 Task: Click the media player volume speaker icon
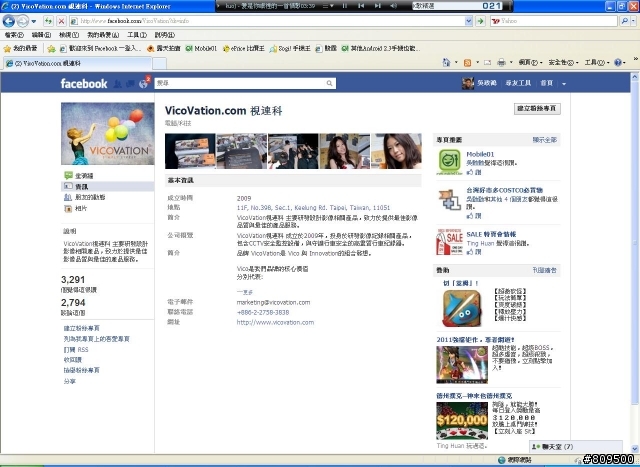[x=393, y=6]
